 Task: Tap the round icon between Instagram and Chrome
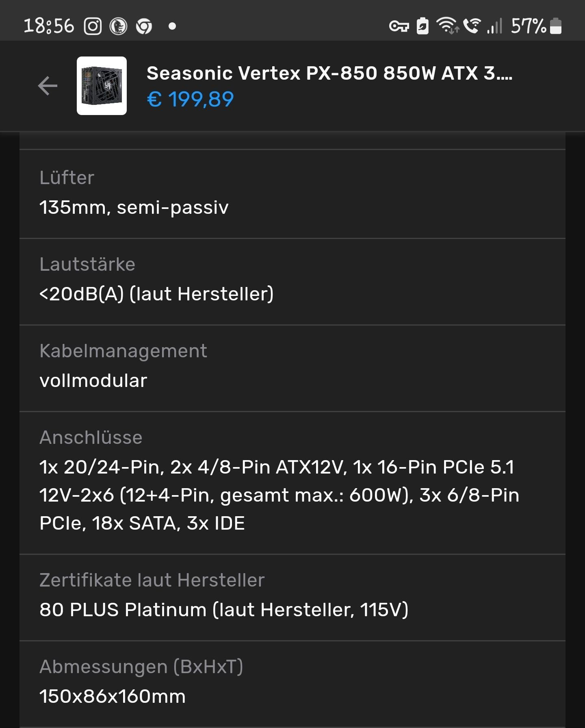coord(118,26)
